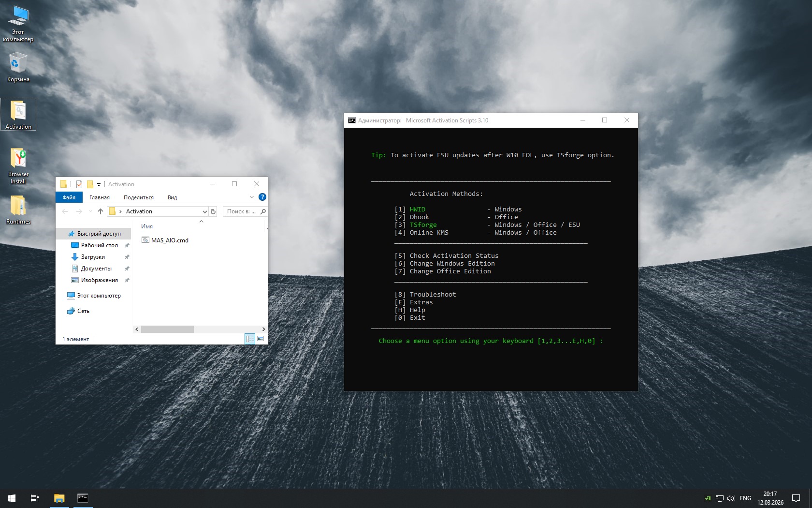812x508 pixels.
Task: Click the Explorer help question mark icon
Action: [x=262, y=197]
